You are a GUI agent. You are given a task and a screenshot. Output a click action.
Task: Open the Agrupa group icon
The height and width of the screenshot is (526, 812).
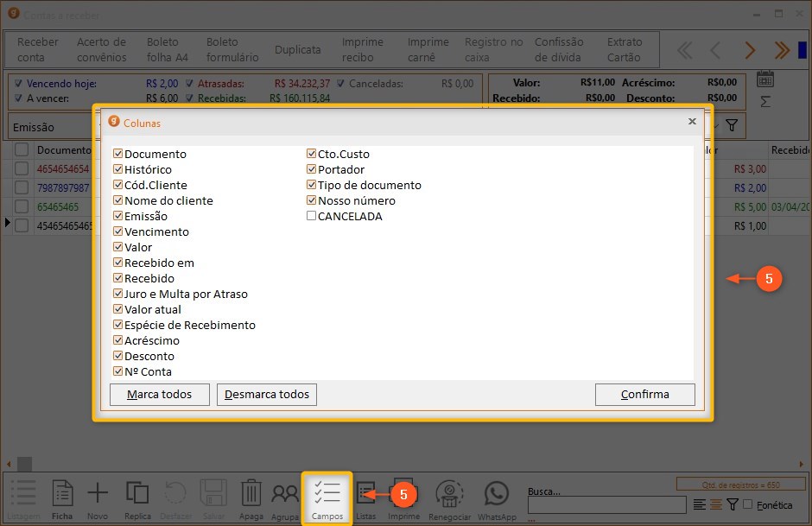pos(284,495)
